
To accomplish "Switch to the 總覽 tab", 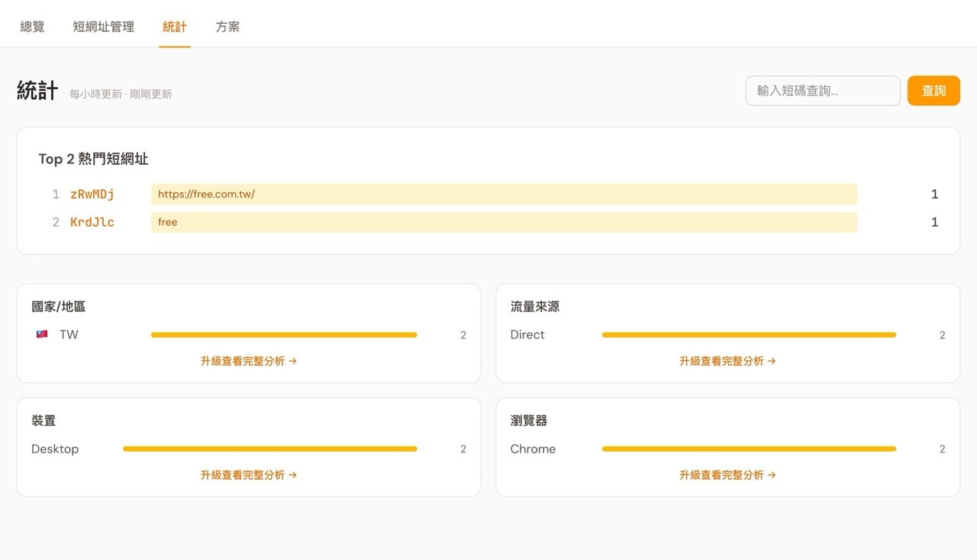I will point(32,27).
